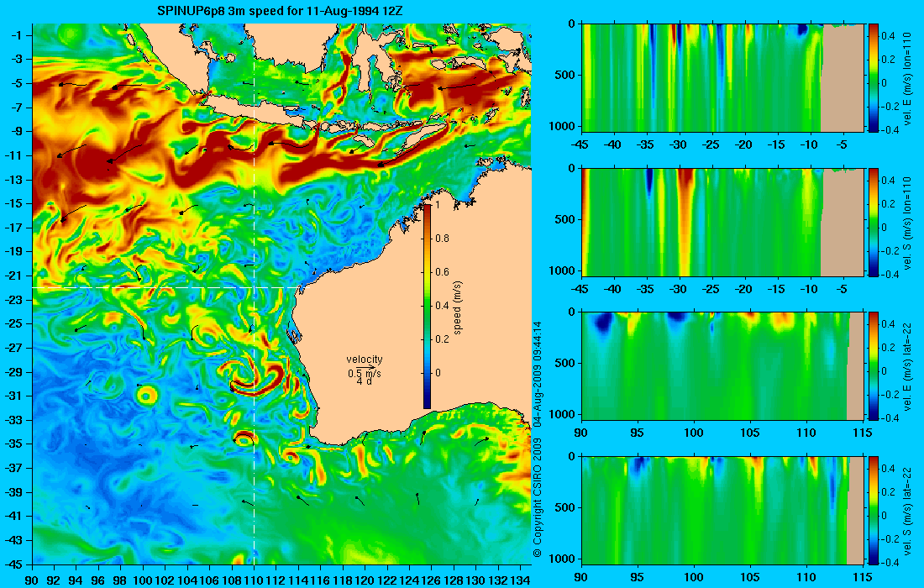Click the 'vel. E (m/s) lon=110' axis label
924x588 pixels.
908,78
